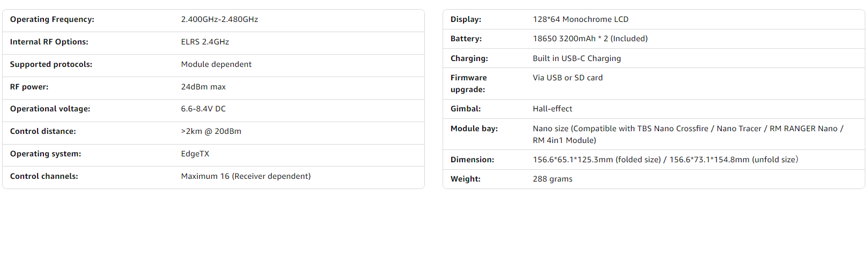Viewport: 868px width, 256px height.
Task: Click Built in USB-C Charging text
Action: pos(577,58)
